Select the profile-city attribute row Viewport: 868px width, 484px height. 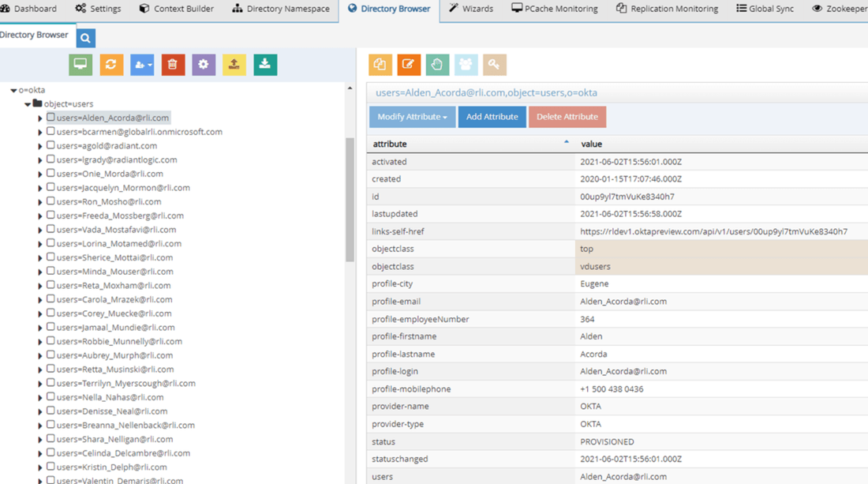click(617, 283)
